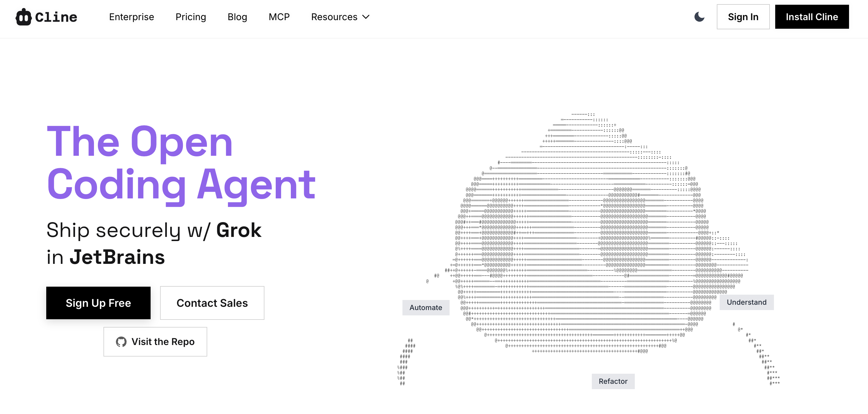Click the GitHub octocat icon
The image size is (868, 414).
tap(121, 342)
